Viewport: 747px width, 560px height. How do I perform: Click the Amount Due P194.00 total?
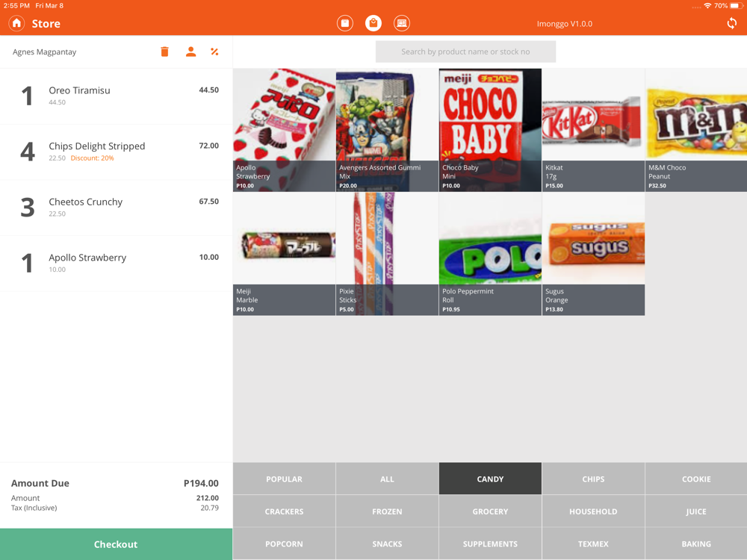(115, 483)
